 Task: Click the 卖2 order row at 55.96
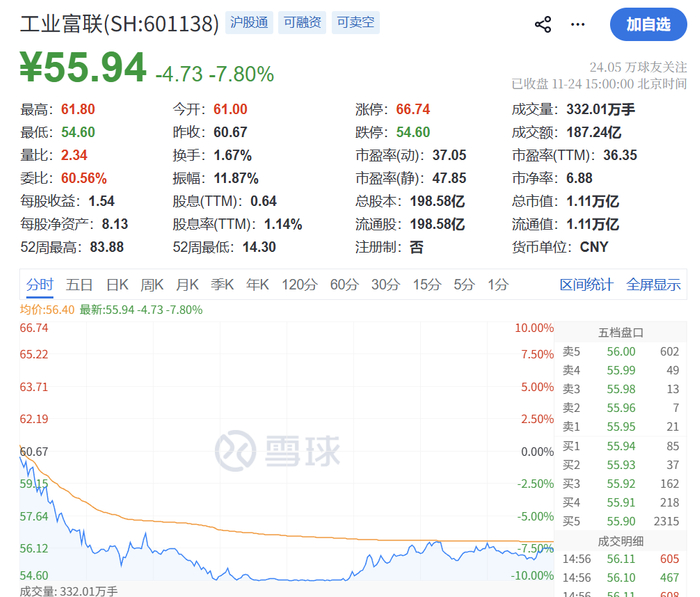click(621, 408)
